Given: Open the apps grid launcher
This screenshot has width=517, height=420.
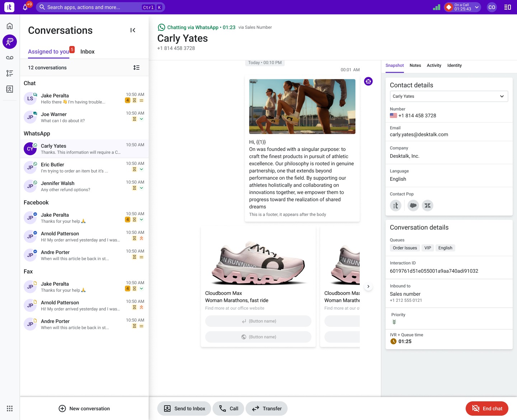Looking at the screenshot, I should click(x=10, y=409).
